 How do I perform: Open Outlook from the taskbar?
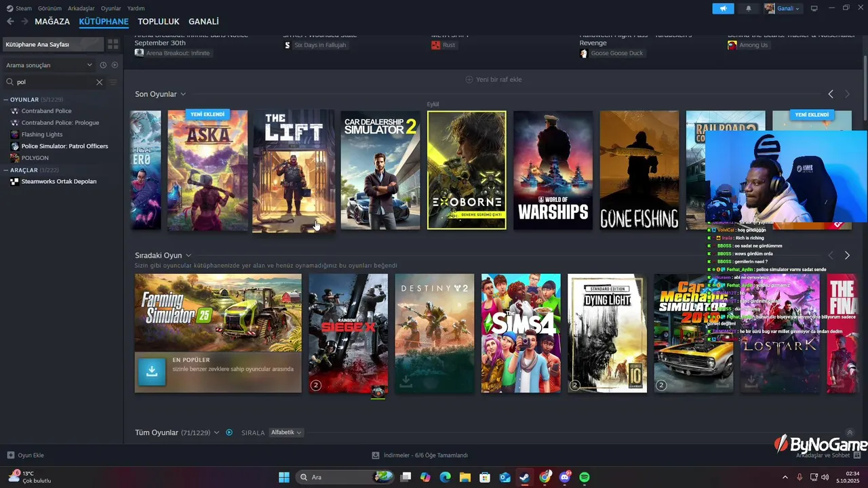[505, 477]
